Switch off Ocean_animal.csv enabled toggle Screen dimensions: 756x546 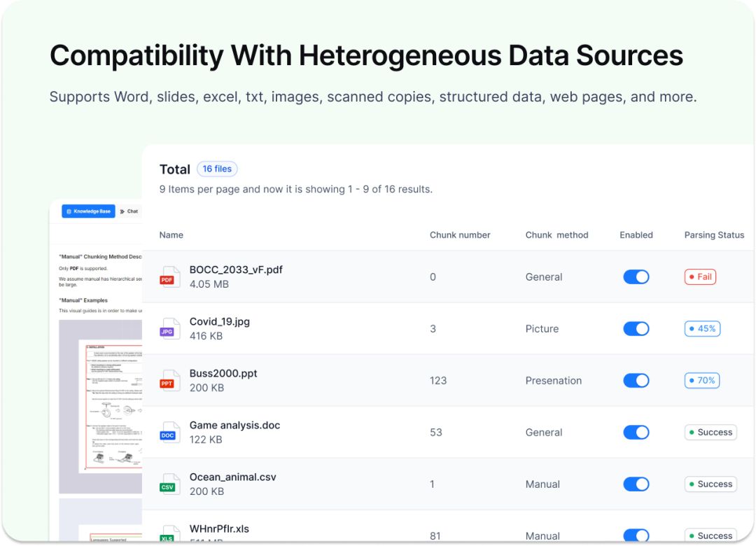tap(636, 484)
